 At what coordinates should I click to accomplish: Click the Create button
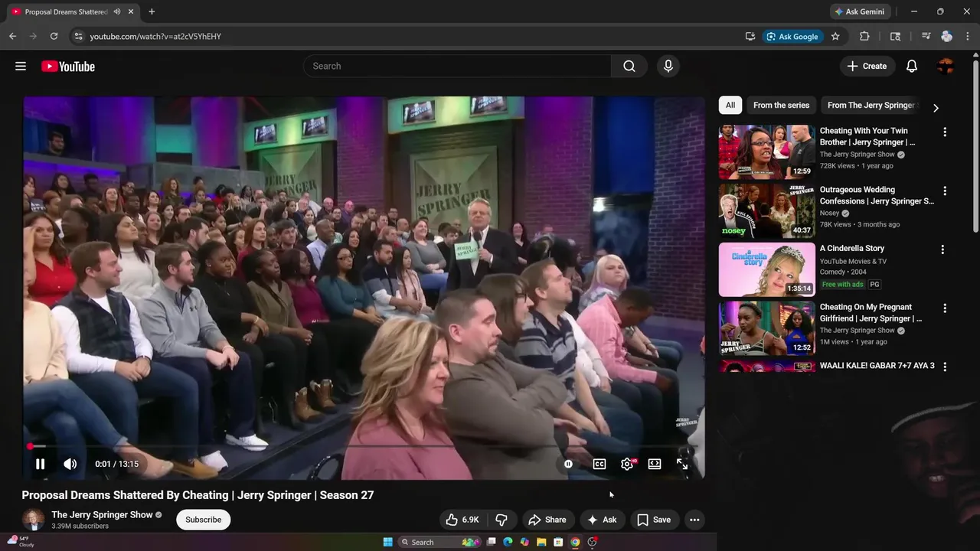pos(867,67)
